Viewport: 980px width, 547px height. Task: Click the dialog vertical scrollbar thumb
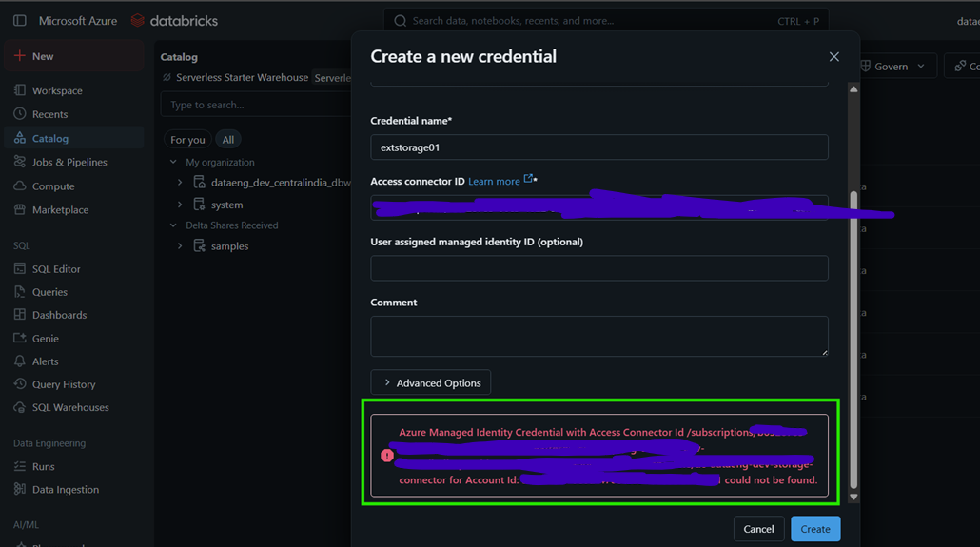click(853, 341)
